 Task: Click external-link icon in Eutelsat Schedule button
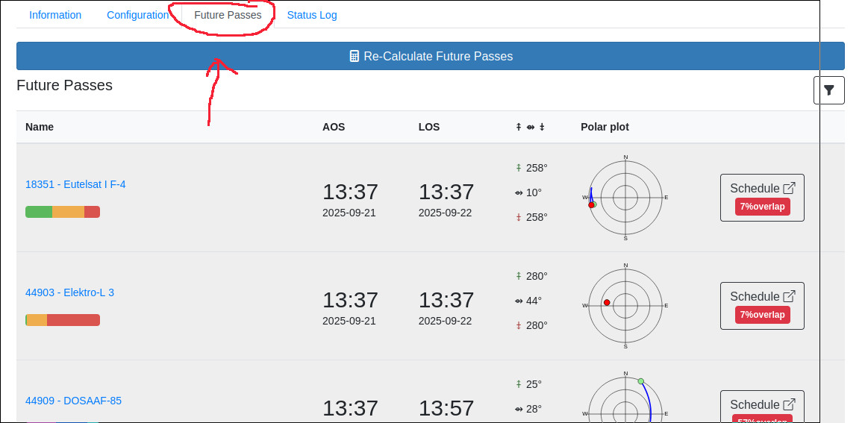pos(790,188)
